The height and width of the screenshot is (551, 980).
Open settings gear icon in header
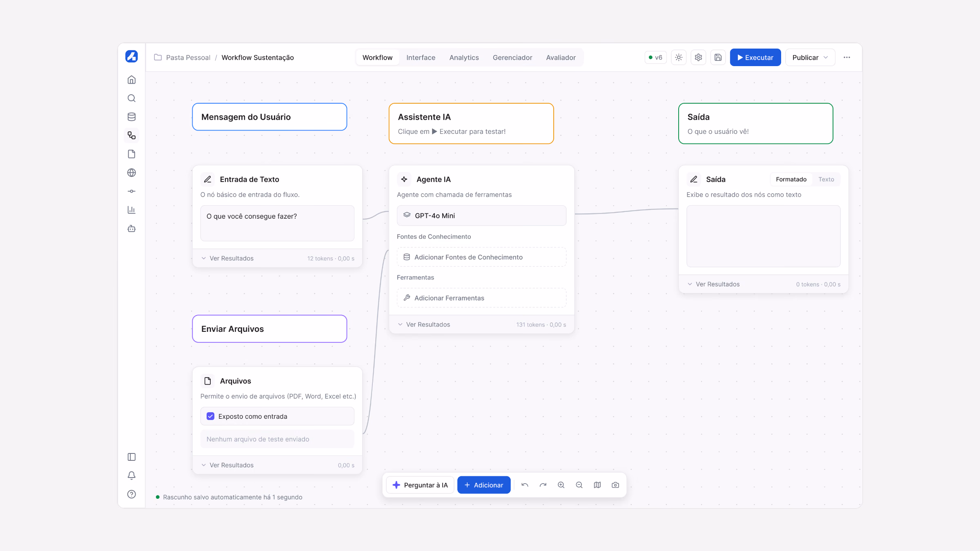[x=698, y=58]
